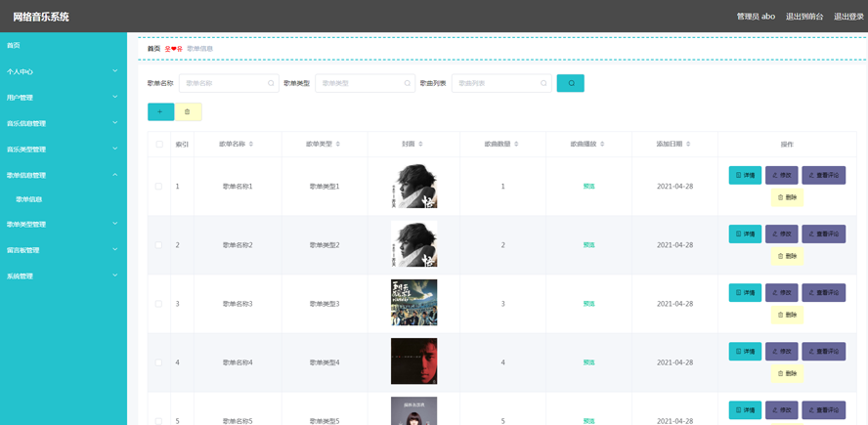Click 预览 link in row 1
This screenshot has width=868, height=425.
coord(589,186)
